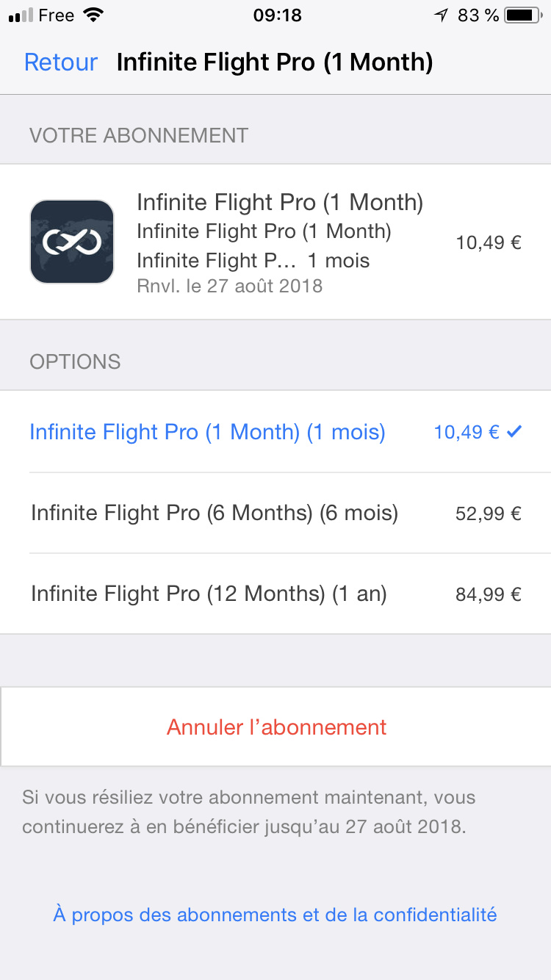551x980 pixels.
Task: Tap the battery icon in status bar
Action: (x=522, y=15)
